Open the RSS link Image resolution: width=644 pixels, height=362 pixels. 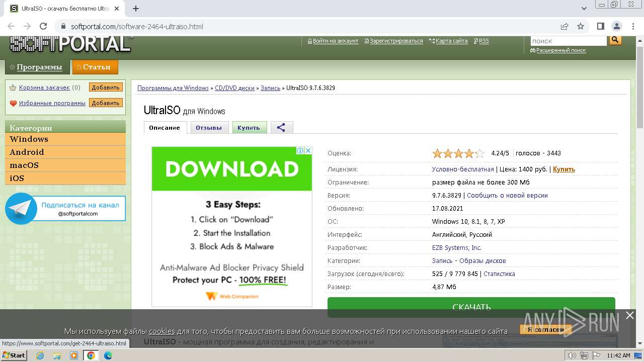(484, 41)
